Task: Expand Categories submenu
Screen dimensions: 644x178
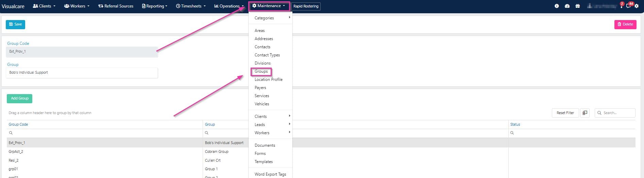Action: tap(270, 18)
